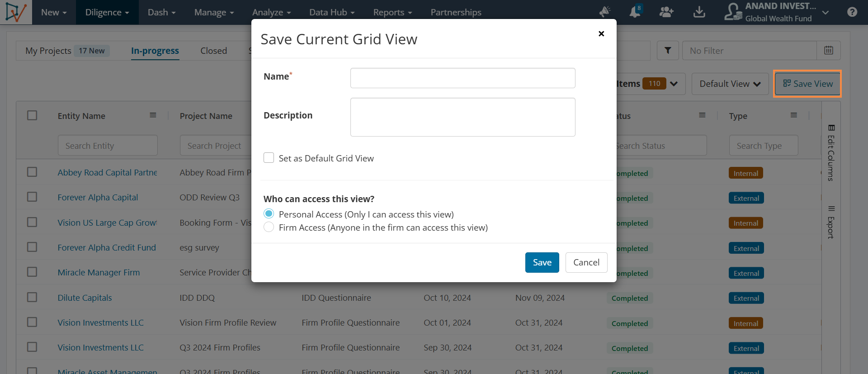Click the Search Type filter box
868x374 pixels.
[x=764, y=146]
